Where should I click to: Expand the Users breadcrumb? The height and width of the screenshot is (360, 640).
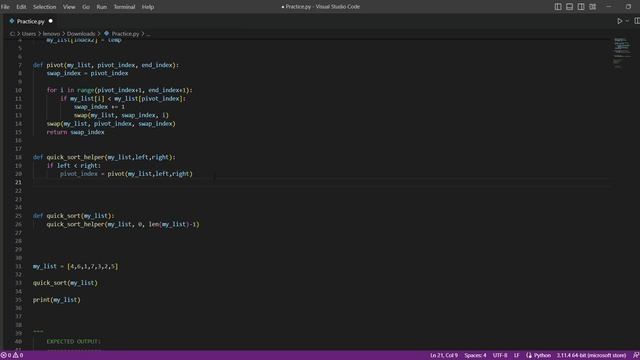(x=29, y=34)
